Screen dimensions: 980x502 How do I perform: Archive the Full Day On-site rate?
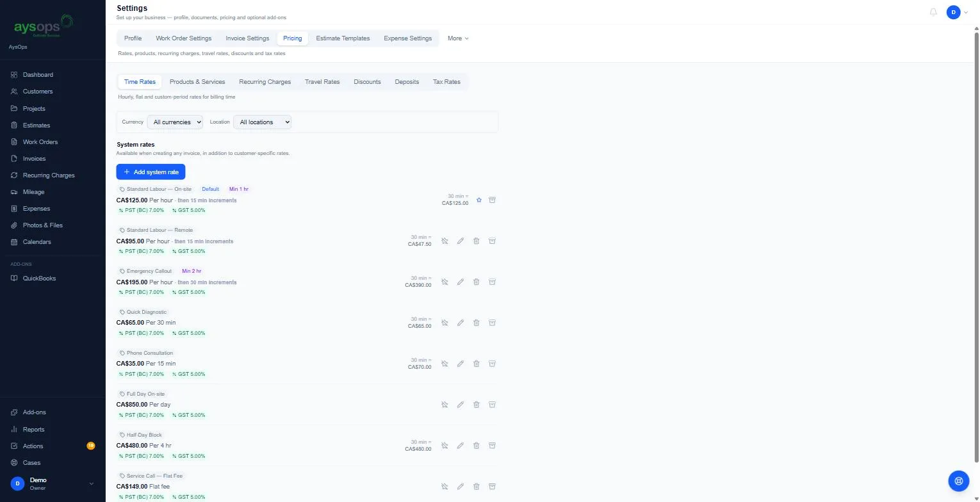point(492,405)
